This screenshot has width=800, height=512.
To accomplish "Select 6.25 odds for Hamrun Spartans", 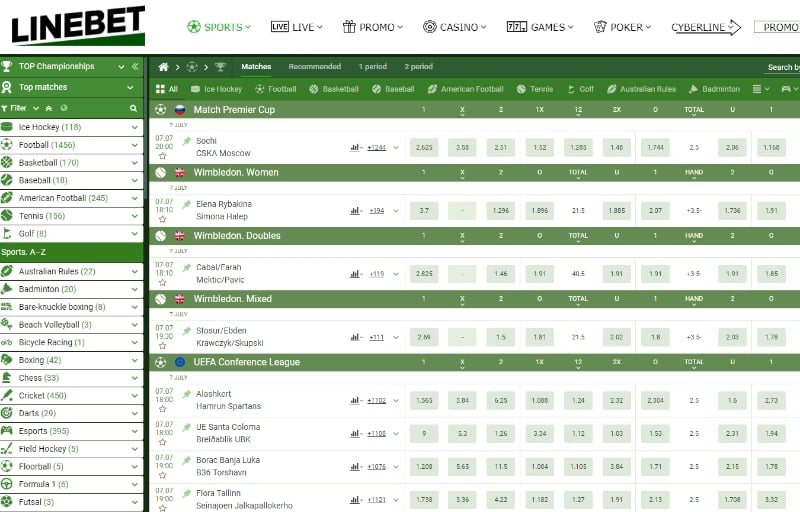I will [x=501, y=400].
